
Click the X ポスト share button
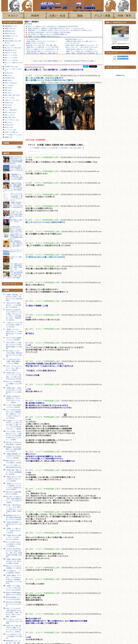click(x=93, y=67)
